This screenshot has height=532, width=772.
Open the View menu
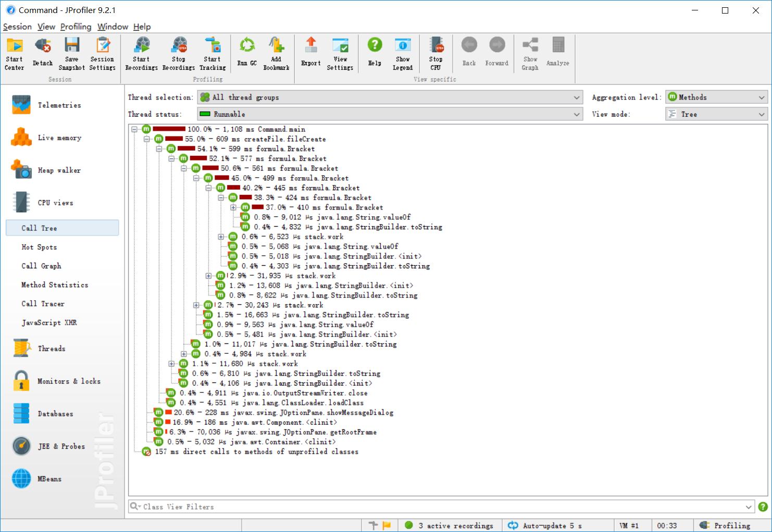46,27
